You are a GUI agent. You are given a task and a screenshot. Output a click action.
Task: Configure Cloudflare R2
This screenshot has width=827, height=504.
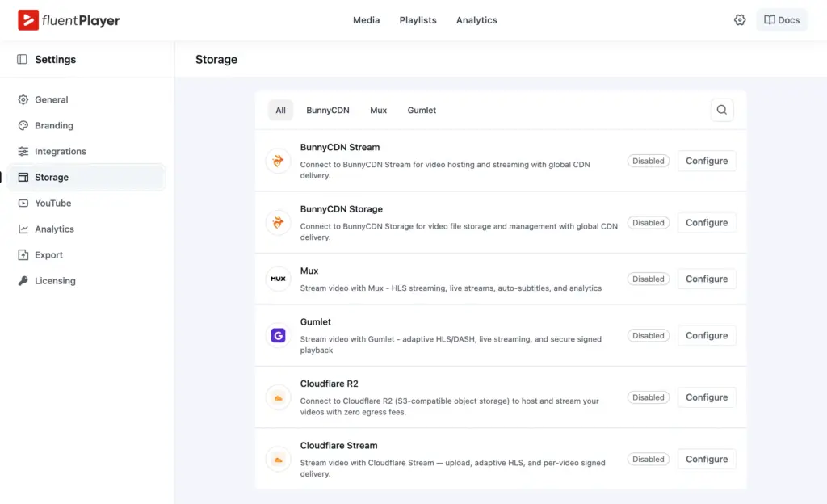[x=706, y=397]
